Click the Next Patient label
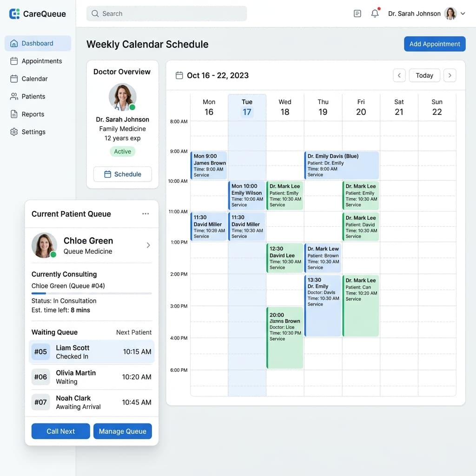476x476 pixels. point(134,332)
